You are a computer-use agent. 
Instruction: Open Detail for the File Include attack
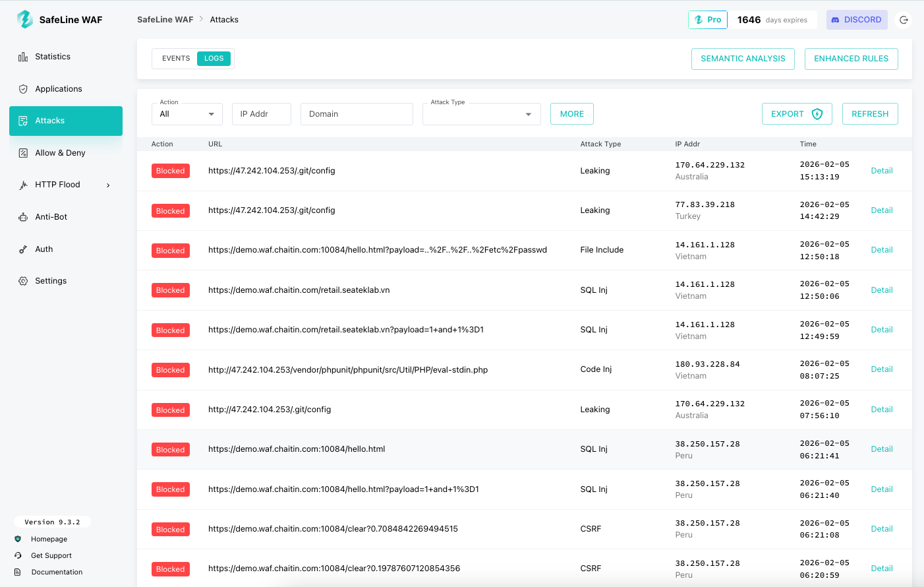pyautogui.click(x=882, y=249)
